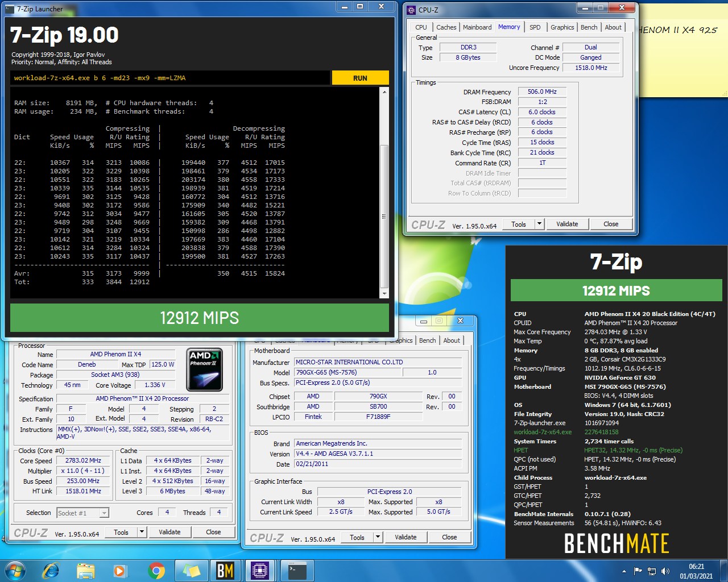
Task: Click Validate in the CPU-Z Memory window
Action: 567,224
